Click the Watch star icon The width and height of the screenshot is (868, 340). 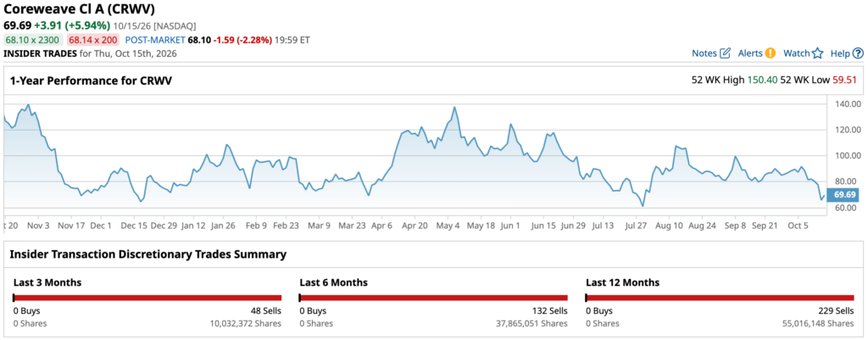[818, 53]
